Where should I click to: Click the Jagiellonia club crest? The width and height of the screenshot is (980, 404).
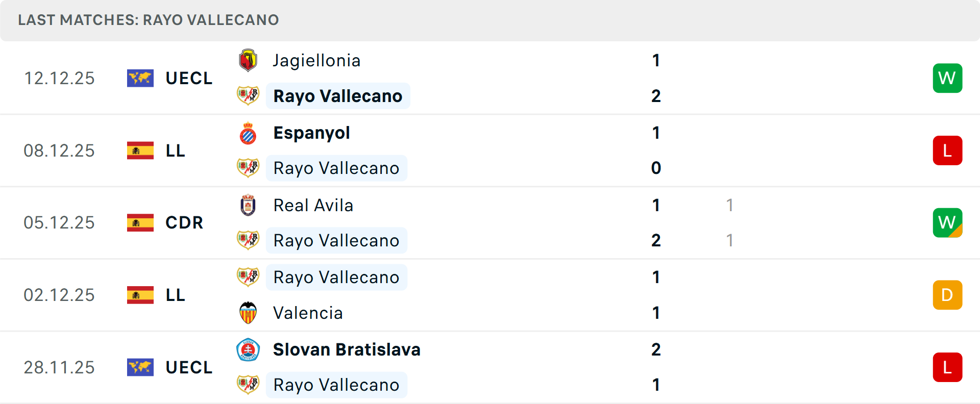point(248,61)
